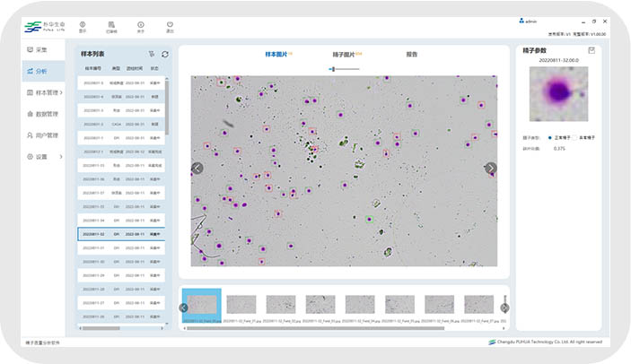631x364 pixels.
Task: Click the image zoom slider
Action: coord(334,68)
